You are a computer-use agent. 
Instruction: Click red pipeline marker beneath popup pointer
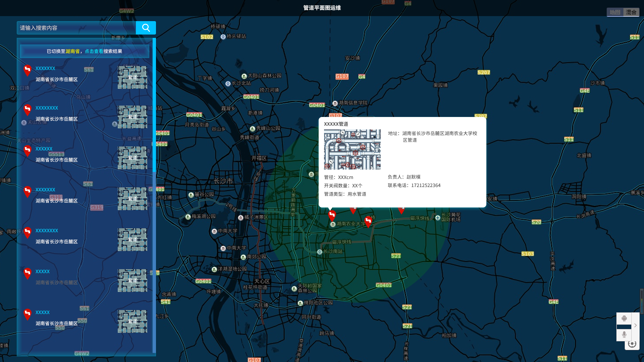tap(332, 216)
